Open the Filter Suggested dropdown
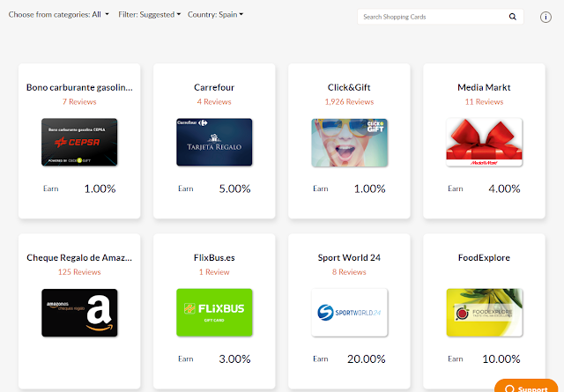The image size is (564, 392). pyautogui.click(x=149, y=14)
